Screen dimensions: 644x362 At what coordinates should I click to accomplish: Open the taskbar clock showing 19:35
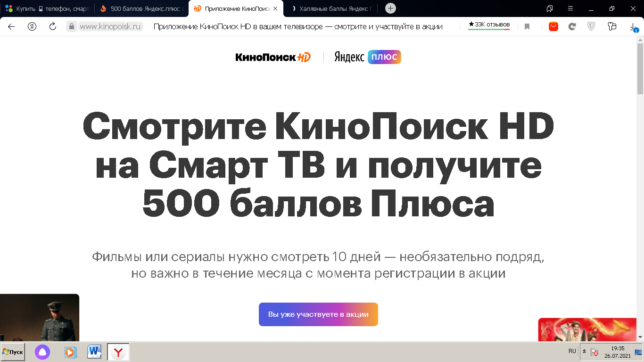tap(618, 352)
